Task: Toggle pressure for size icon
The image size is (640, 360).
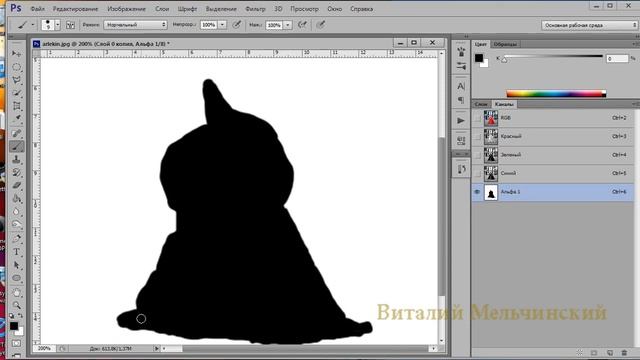Action: [321, 25]
